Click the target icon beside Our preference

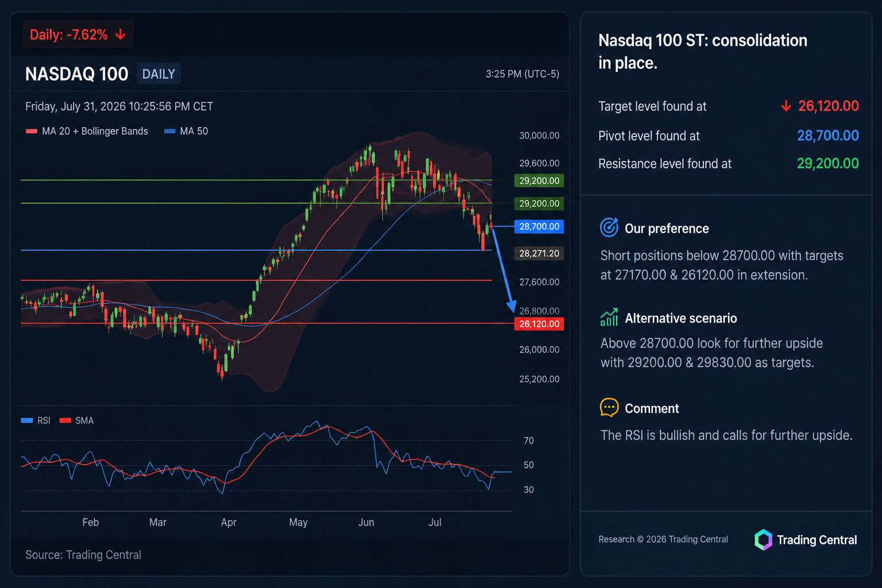[609, 227]
